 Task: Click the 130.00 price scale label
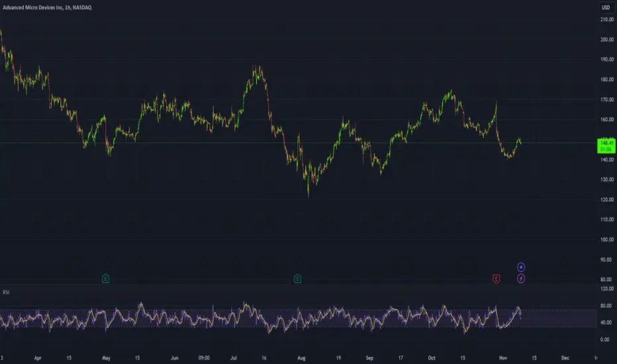pyautogui.click(x=607, y=179)
